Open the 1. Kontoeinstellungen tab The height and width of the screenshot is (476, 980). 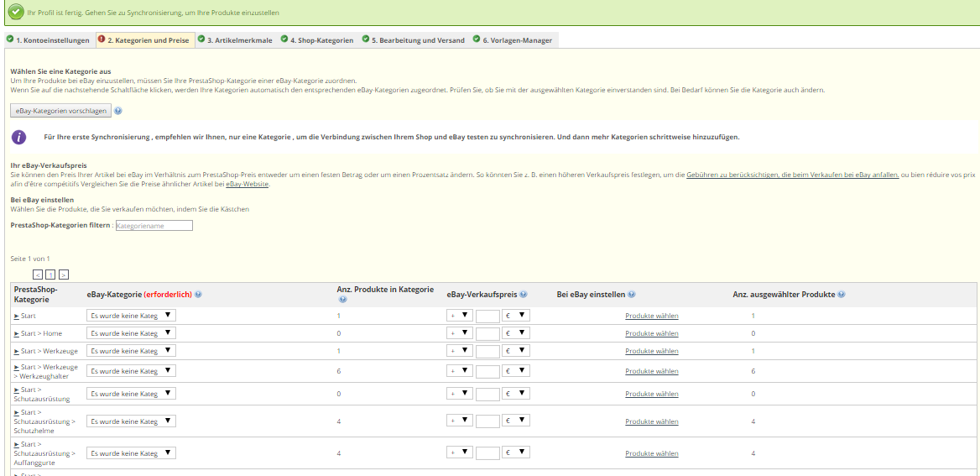point(48,40)
